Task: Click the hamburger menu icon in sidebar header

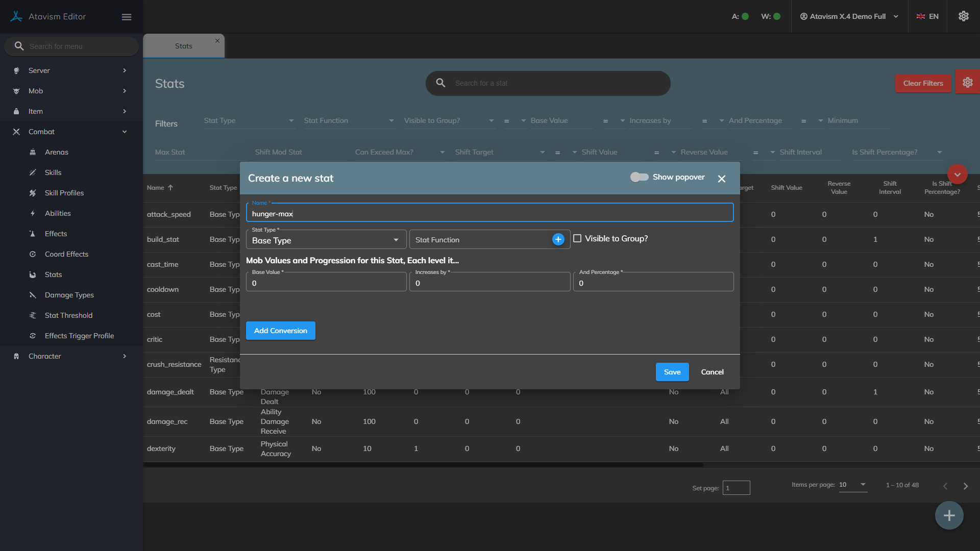Action: (127, 17)
